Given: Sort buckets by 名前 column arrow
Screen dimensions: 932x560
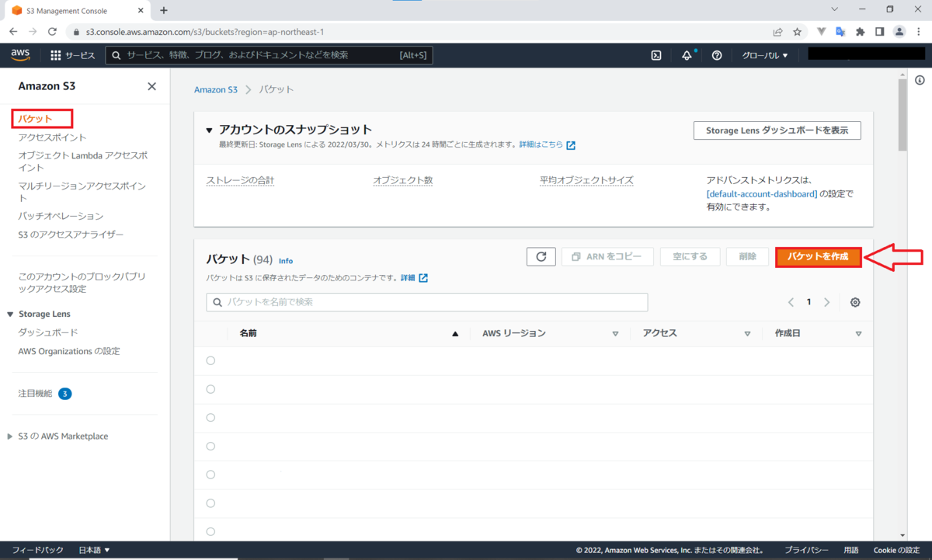Looking at the screenshot, I should [x=455, y=333].
